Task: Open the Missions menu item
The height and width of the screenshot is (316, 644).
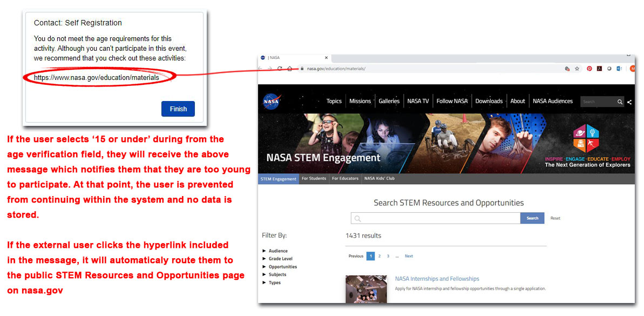Action: click(360, 101)
